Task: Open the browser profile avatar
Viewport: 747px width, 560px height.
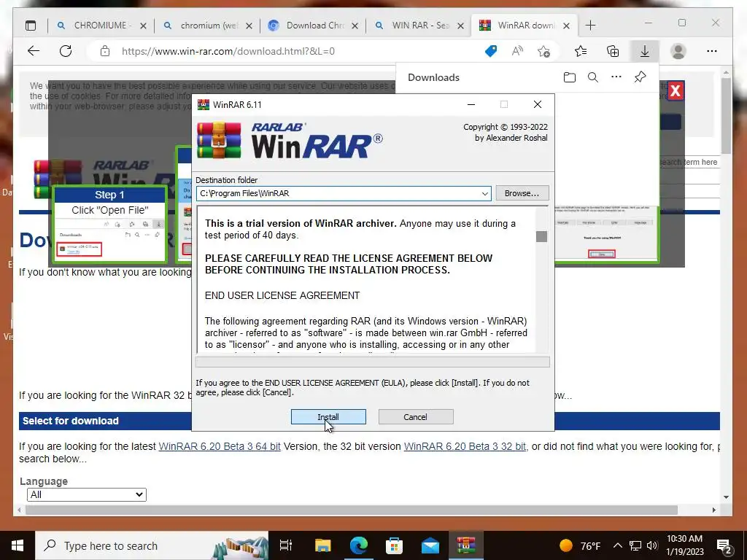Action: click(x=678, y=51)
